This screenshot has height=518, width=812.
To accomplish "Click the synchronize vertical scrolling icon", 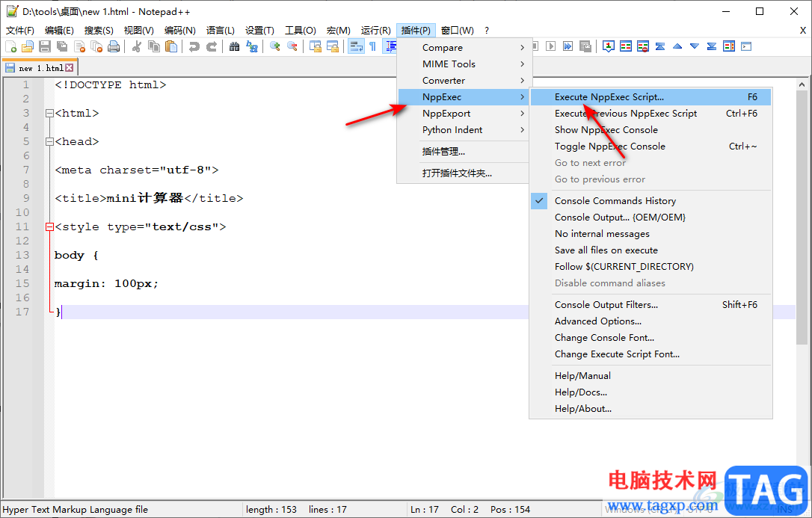I will 316,46.
